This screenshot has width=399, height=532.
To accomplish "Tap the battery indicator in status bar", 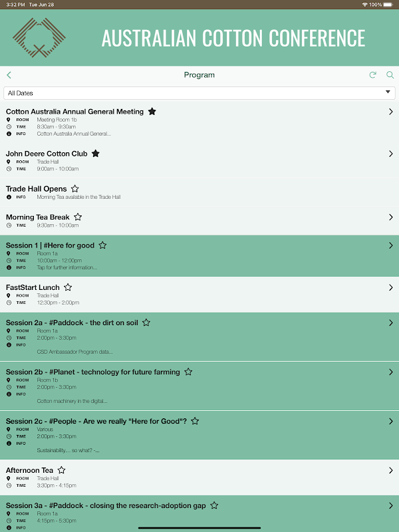I will click(x=387, y=4).
